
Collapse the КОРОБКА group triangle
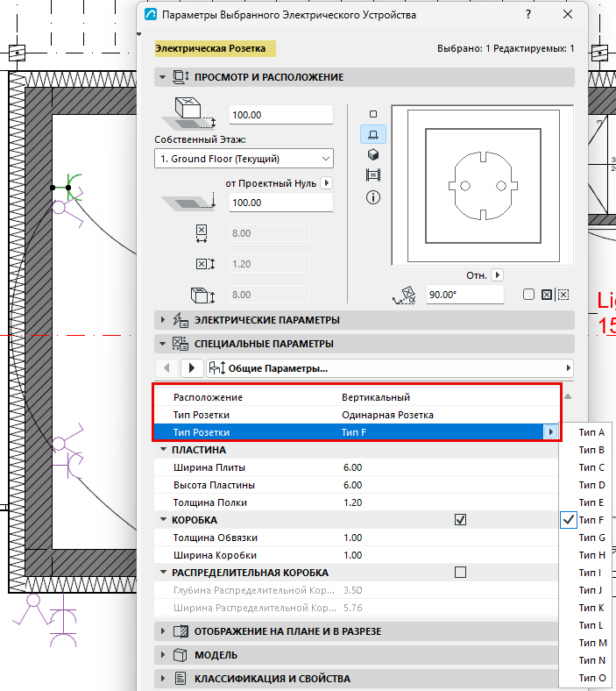(163, 520)
